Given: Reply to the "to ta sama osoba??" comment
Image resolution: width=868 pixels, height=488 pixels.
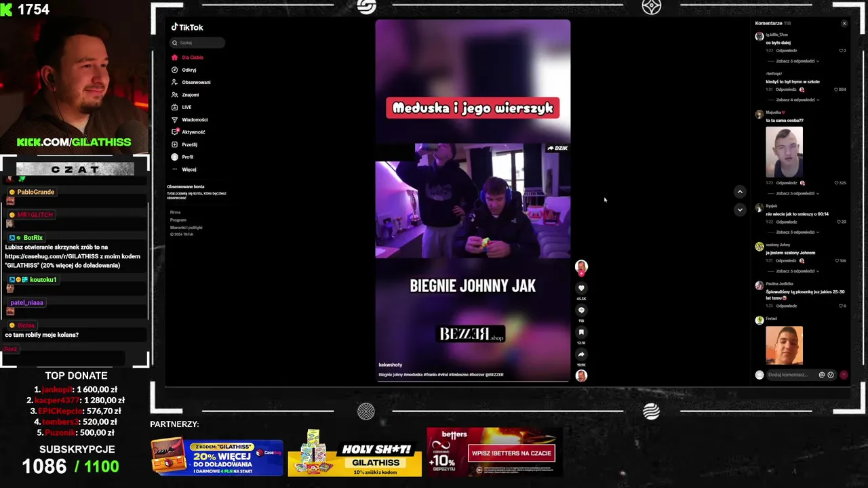Looking at the screenshot, I should point(787,183).
